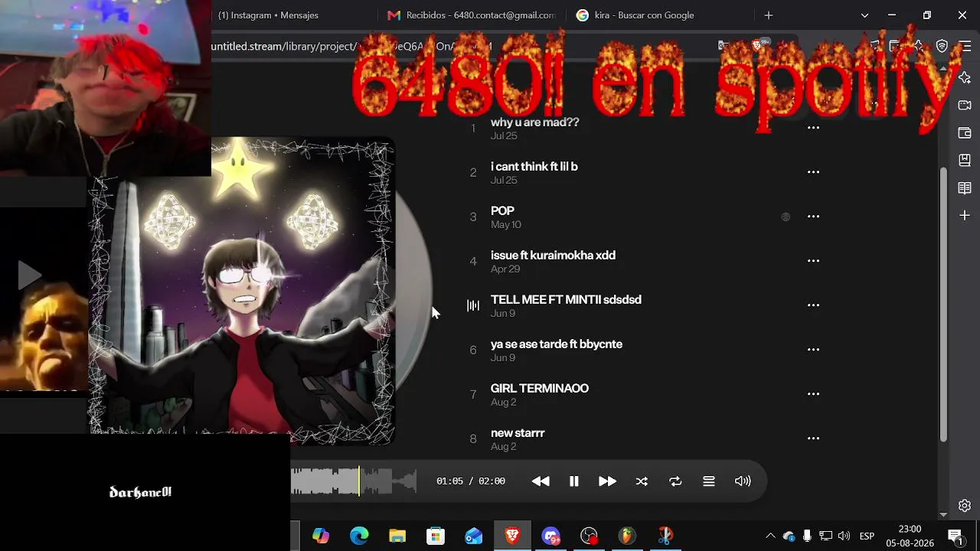Screen dimensions: 980x551
Task: Open Leo AI from the sidebar
Action: pyautogui.click(x=965, y=78)
